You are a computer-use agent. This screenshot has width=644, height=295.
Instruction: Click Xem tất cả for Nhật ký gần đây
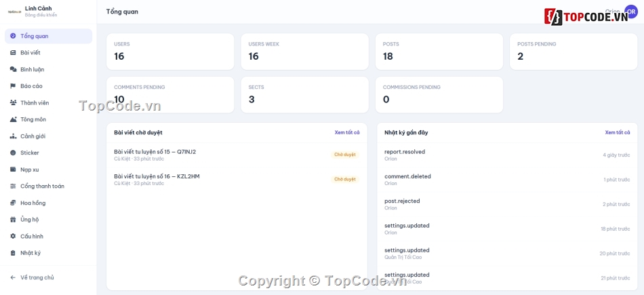point(618,132)
